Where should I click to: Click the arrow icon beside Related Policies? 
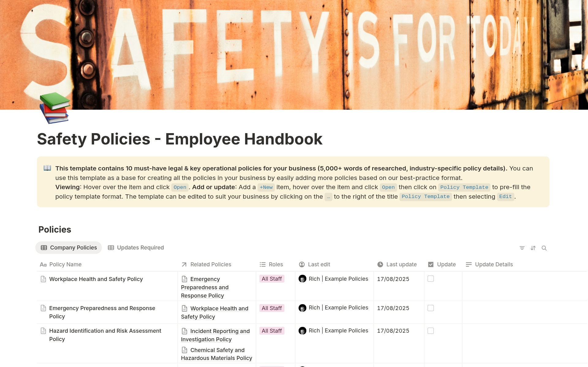pos(184,264)
